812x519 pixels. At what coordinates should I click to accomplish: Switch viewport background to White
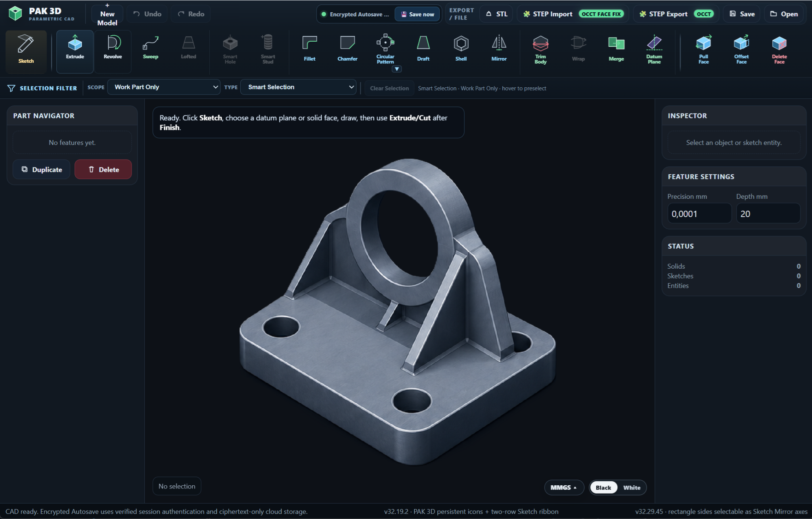(632, 488)
